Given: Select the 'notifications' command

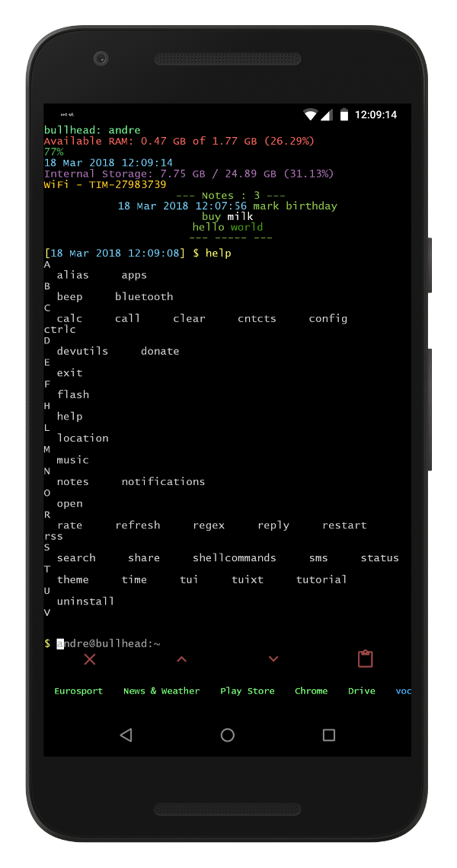Looking at the screenshot, I should 164,482.
